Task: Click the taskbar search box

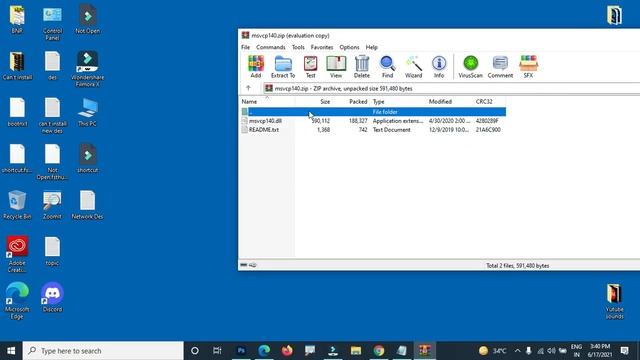Action: (103, 351)
